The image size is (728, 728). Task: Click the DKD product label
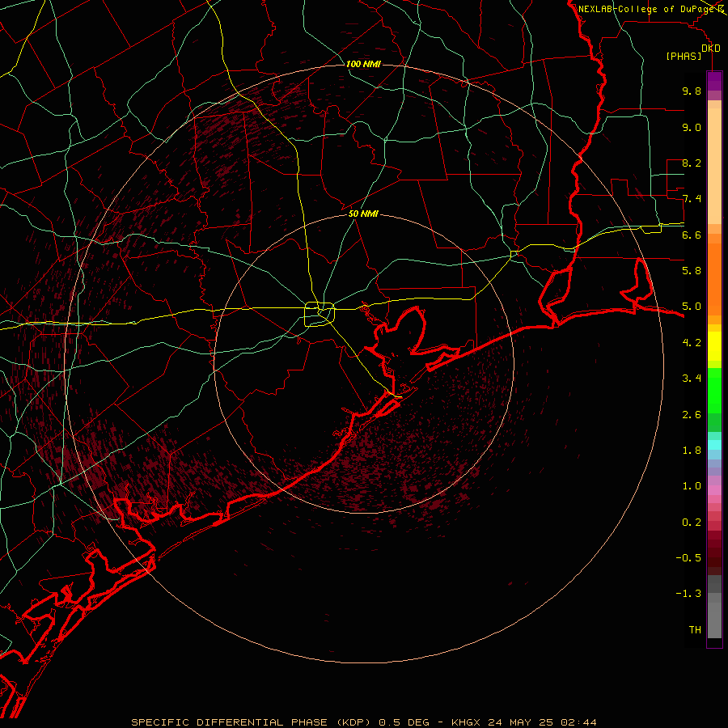(x=710, y=49)
